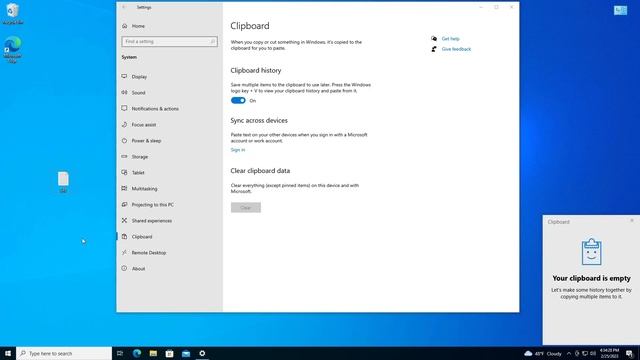Select the file icon on desktop
Viewport: 640px width, 360px height.
coord(63,182)
